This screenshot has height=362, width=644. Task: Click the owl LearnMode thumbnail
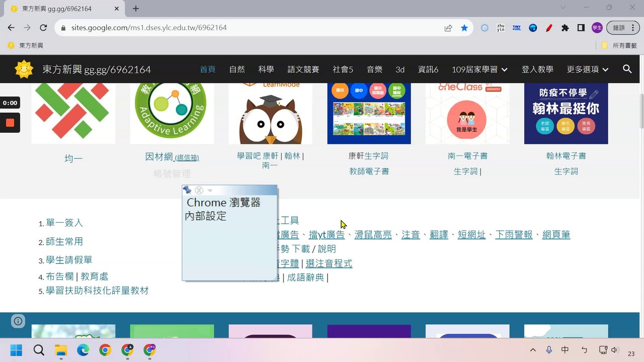[270, 113]
